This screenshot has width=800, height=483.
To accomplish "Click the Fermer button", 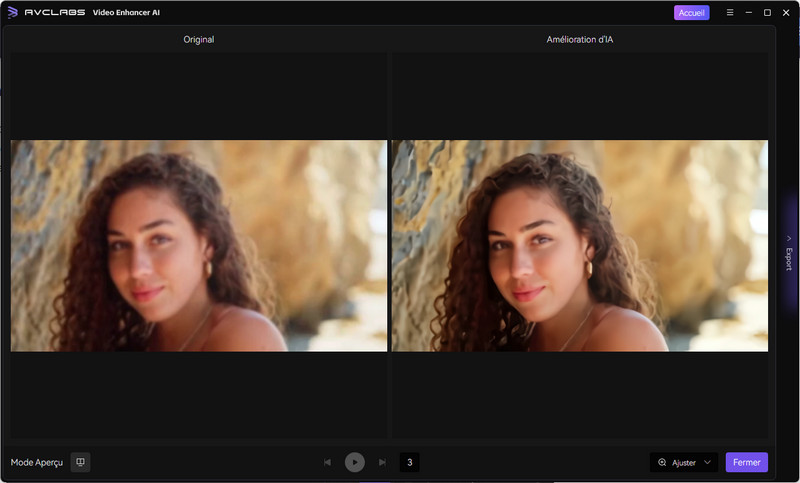I will [746, 462].
